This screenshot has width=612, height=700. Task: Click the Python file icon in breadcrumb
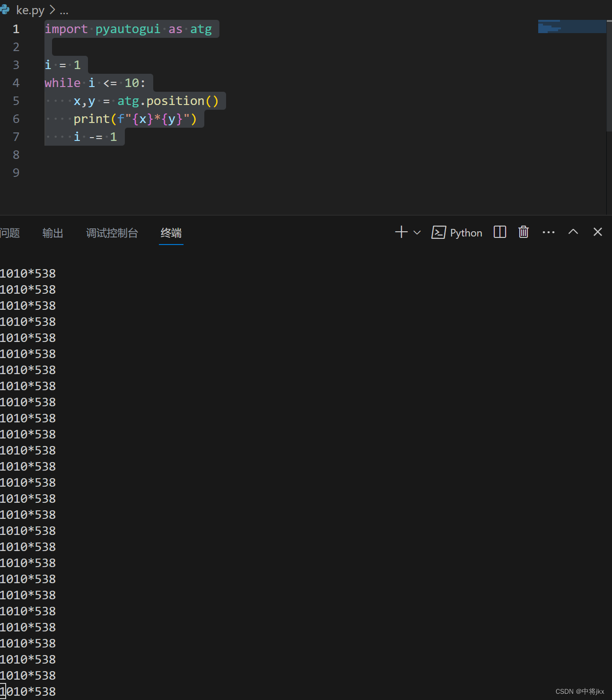click(x=5, y=9)
